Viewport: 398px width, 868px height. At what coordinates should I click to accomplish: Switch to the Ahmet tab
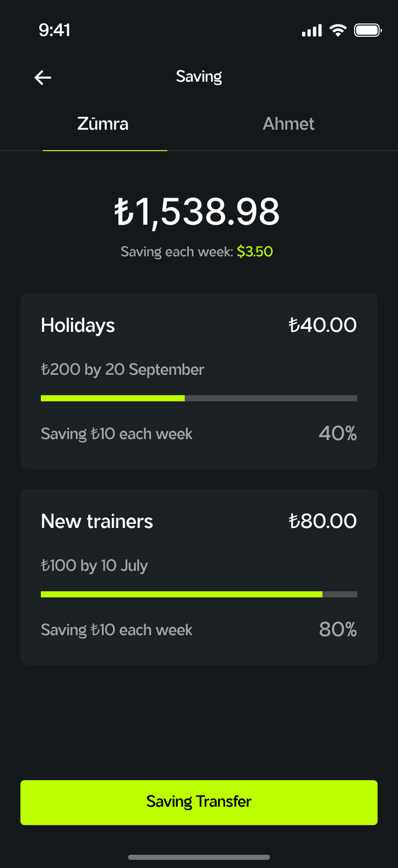coord(289,124)
